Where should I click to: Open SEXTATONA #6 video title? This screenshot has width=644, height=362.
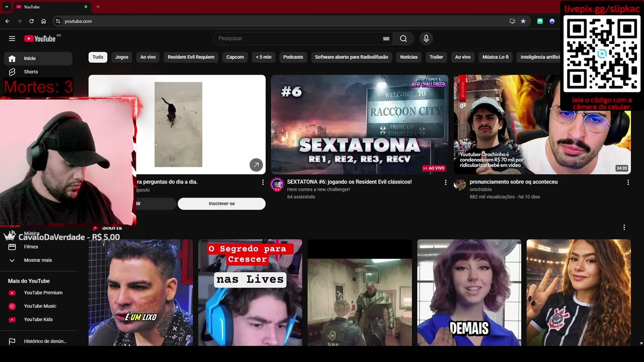pyautogui.click(x=349, y=182)
